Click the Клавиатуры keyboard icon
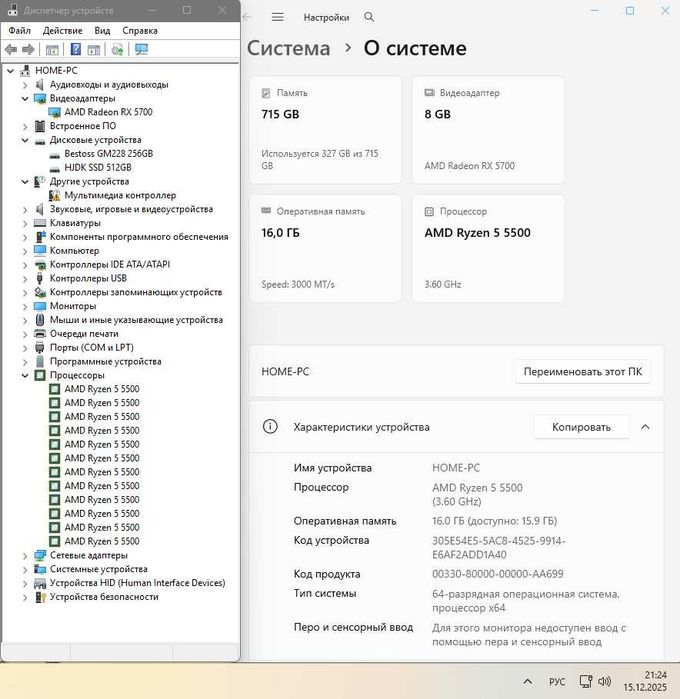This screenshot has height=699, width=680. (40, 223)
